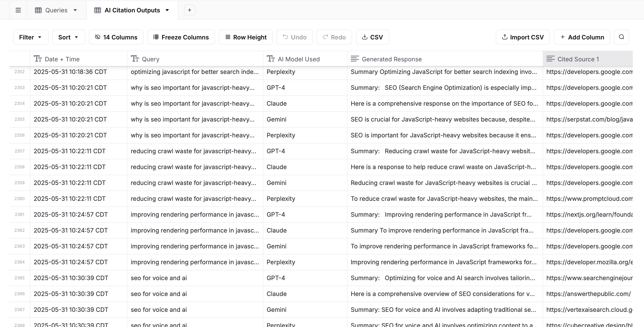Toggle hidden columns via 14 Columns
This screenshot has height=327, width=644.
[116, 37]
